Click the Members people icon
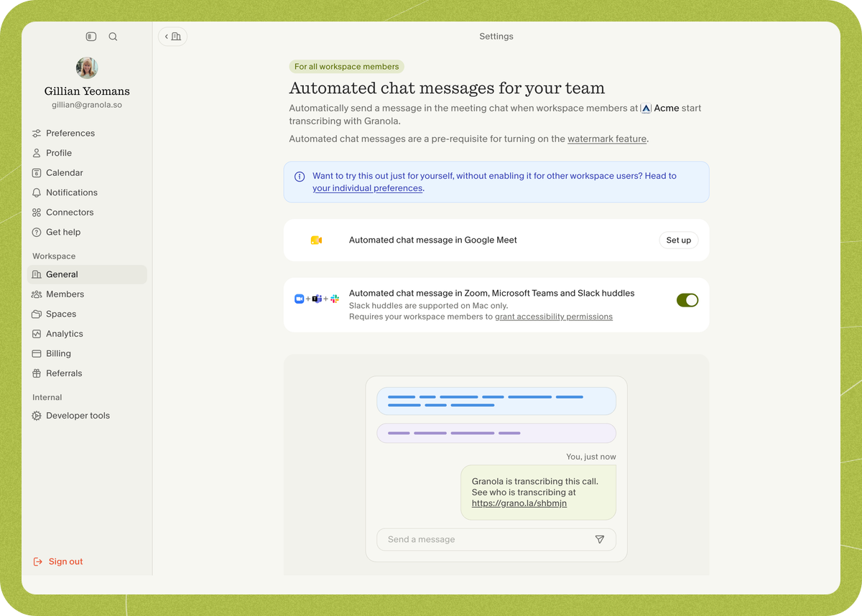862x616 pixels. click(x=37, y=294)
